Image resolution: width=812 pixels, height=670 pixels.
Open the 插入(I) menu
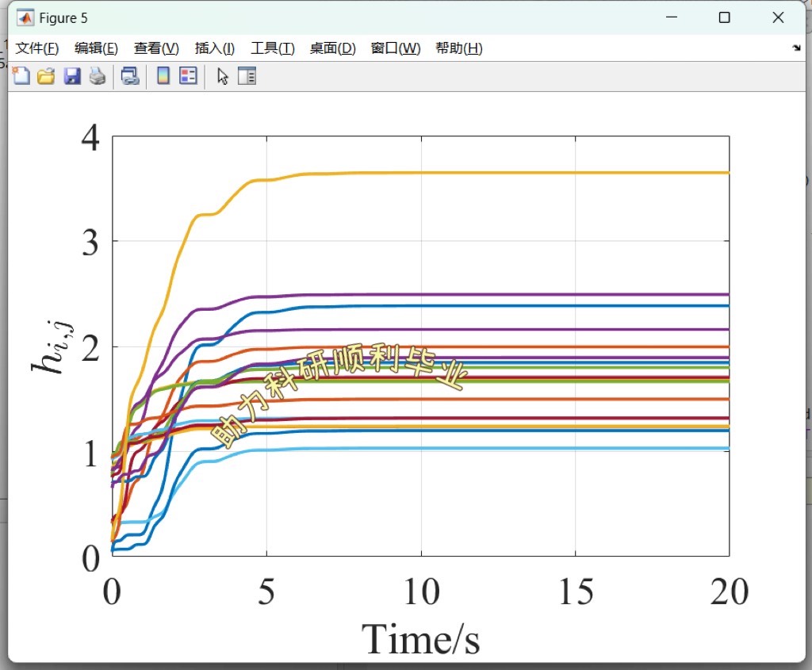[x=215, y=48]
